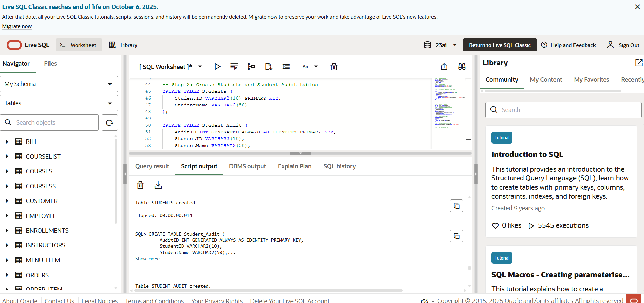
Task: Click the Help and Feedback question icon
Action: coord(544,45)
